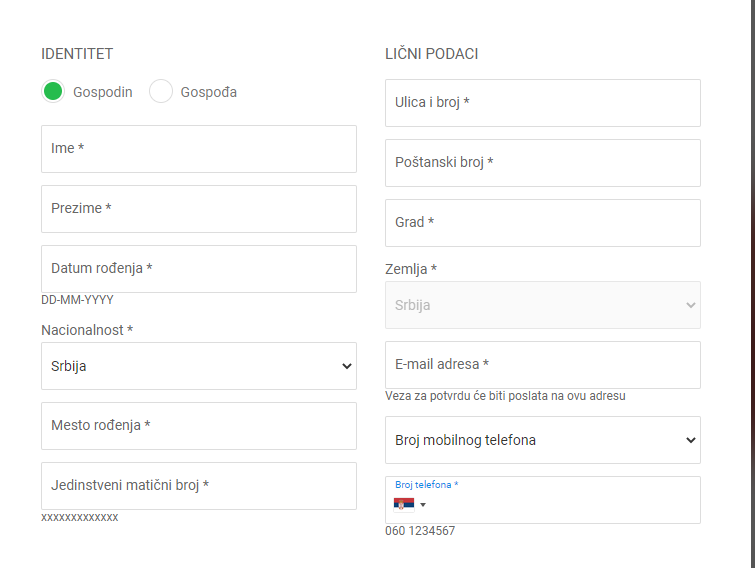Select the Mesto rođenja field
This screenshot has height=568, width=755.
click(198, 426)
